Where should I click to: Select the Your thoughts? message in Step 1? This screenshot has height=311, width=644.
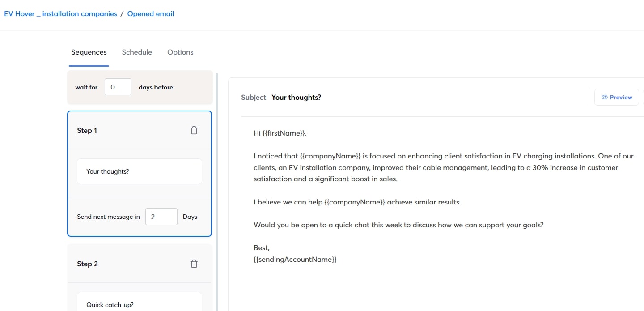point(139,171)
